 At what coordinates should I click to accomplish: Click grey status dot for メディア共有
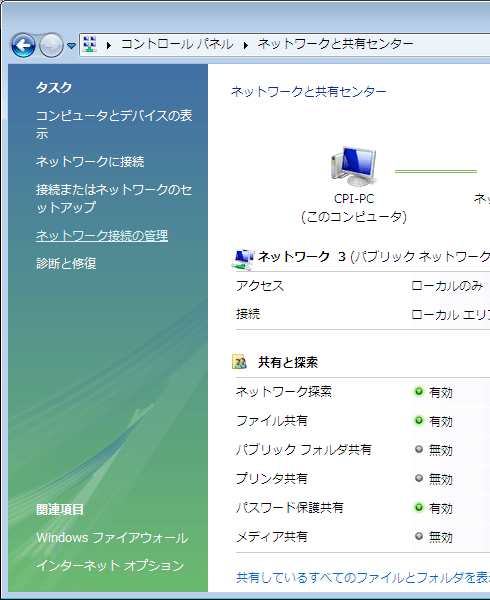419,536
